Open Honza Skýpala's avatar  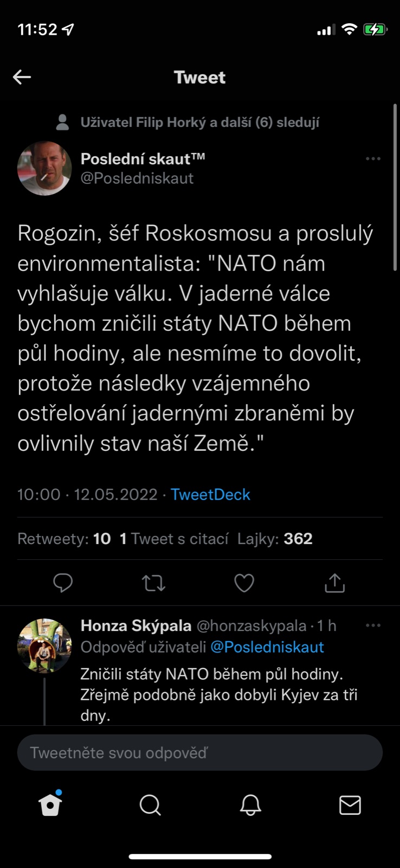click(x=44, y=646)
